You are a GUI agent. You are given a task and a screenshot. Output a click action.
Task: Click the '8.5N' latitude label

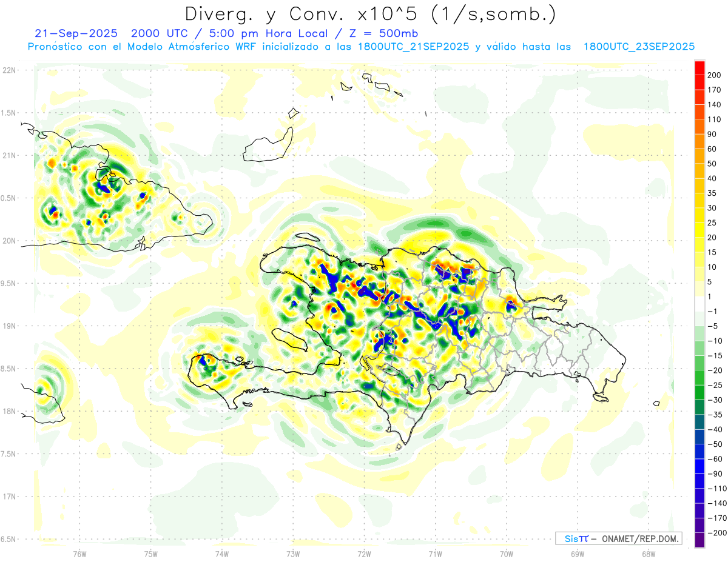pos(9,369)
